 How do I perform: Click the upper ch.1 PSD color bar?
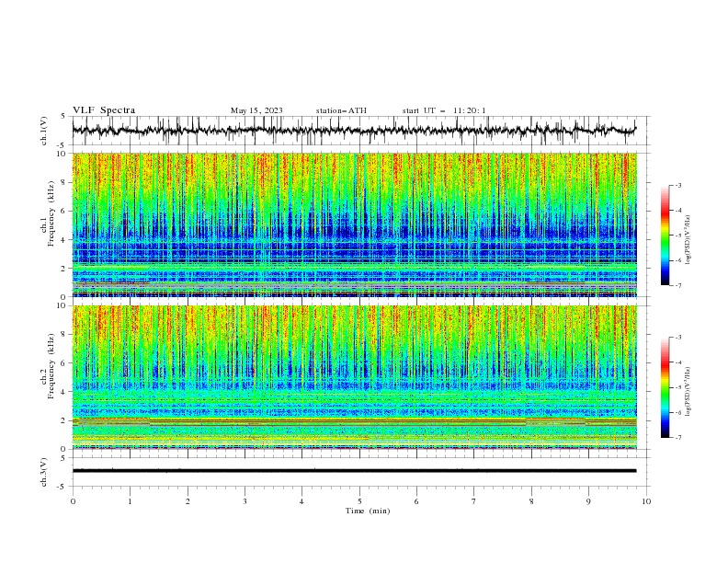(x=665, y=236)
